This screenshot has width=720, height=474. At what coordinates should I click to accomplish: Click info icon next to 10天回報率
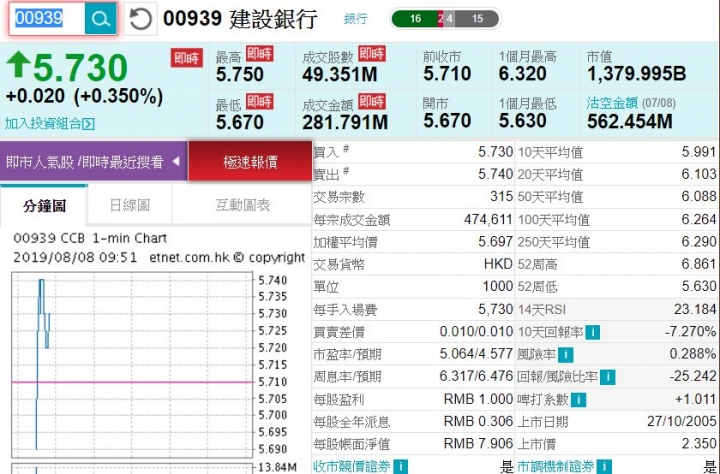tap(593, 332)
